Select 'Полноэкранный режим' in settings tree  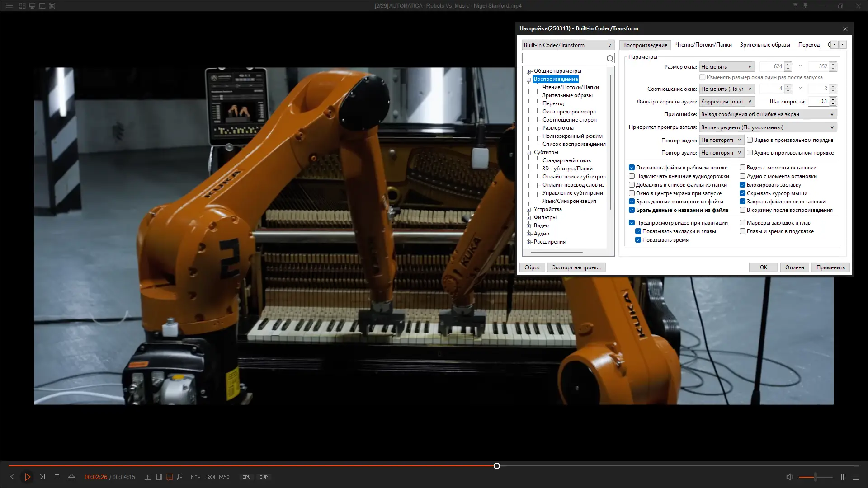[x=572, y=136]
